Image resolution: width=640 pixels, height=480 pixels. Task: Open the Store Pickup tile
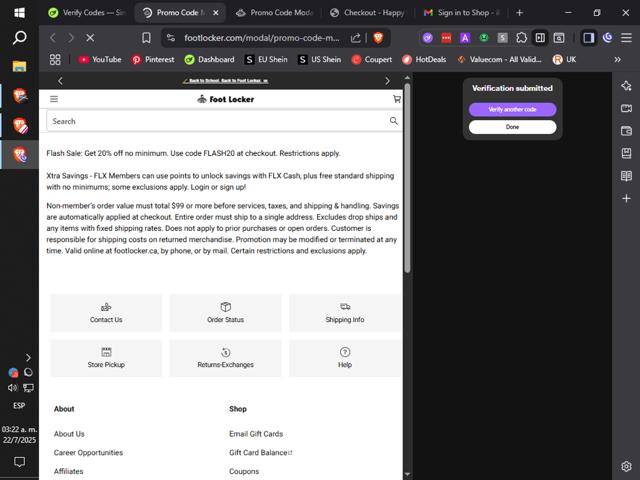(106, 358)
